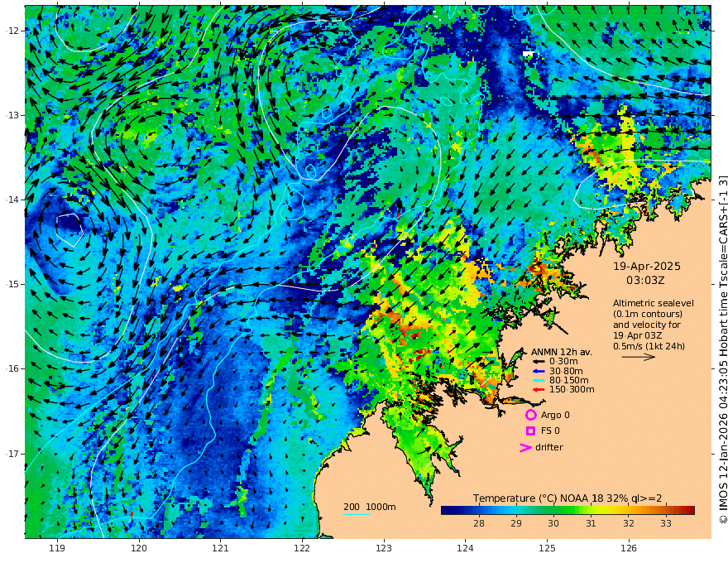Click the blue 30-80m arrow legend icon
728x563 pixels.
[538, 371]
